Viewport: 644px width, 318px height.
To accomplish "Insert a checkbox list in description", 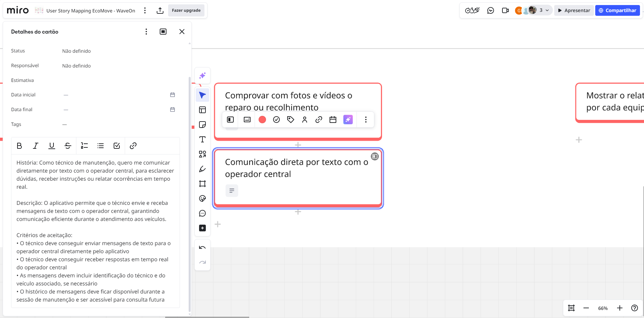I will coord(117,146).
